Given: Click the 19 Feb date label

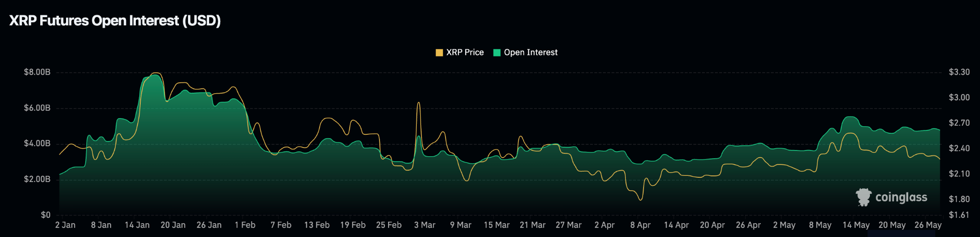Looking at the screenshot, I should (x=353, y=225).
